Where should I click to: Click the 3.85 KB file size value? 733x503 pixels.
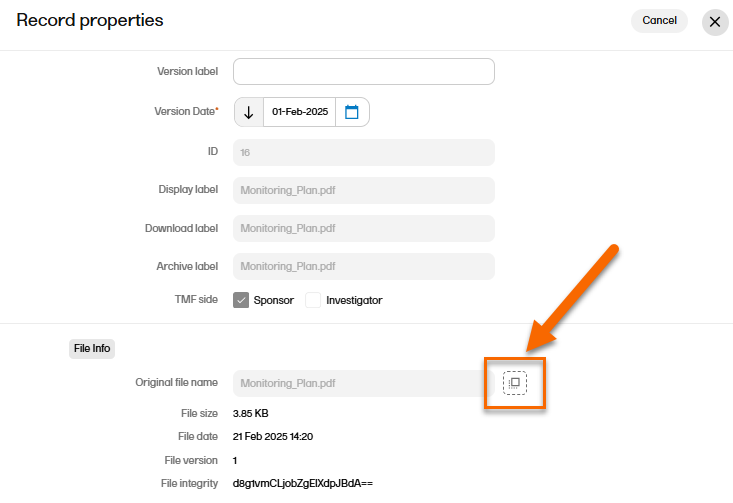[x=250, y=413]
